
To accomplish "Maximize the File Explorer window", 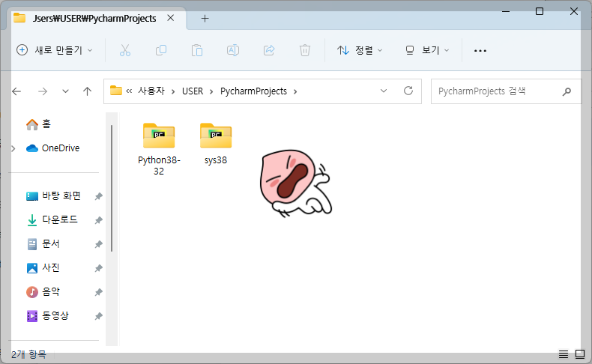I will point(540,11).
